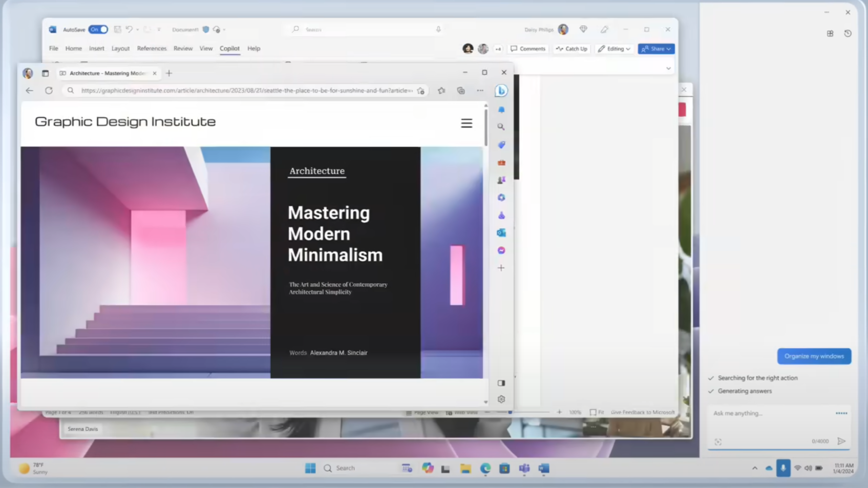Switch to the Review ribbon tab
The height and width of the screenshot is (488, 868).
(183, 49)
